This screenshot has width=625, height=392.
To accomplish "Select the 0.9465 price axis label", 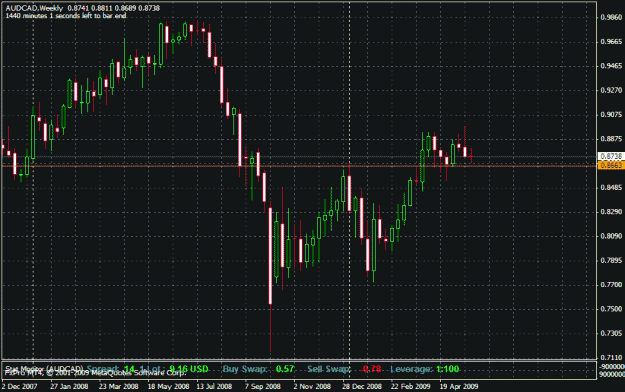I will click(611, 66).
